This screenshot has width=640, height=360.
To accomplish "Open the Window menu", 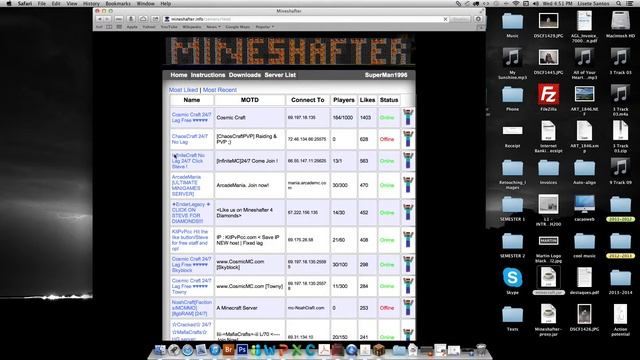I will coord(145,3).
